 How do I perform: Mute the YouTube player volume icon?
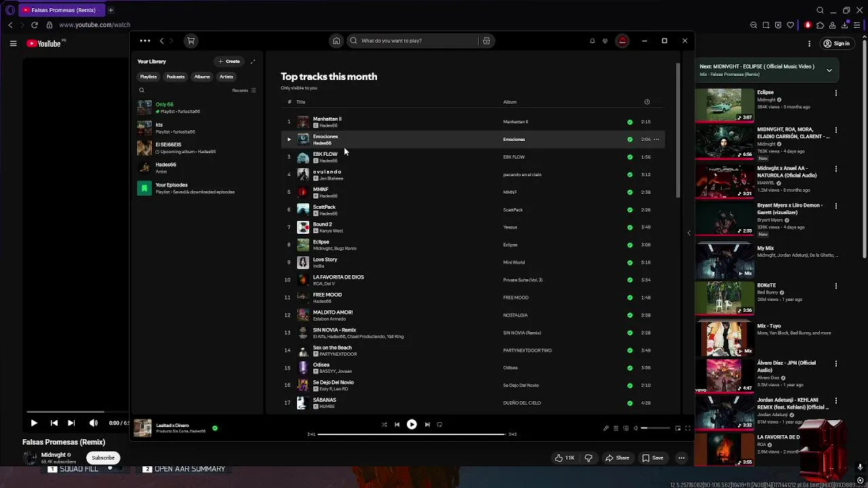pos(93,423)
